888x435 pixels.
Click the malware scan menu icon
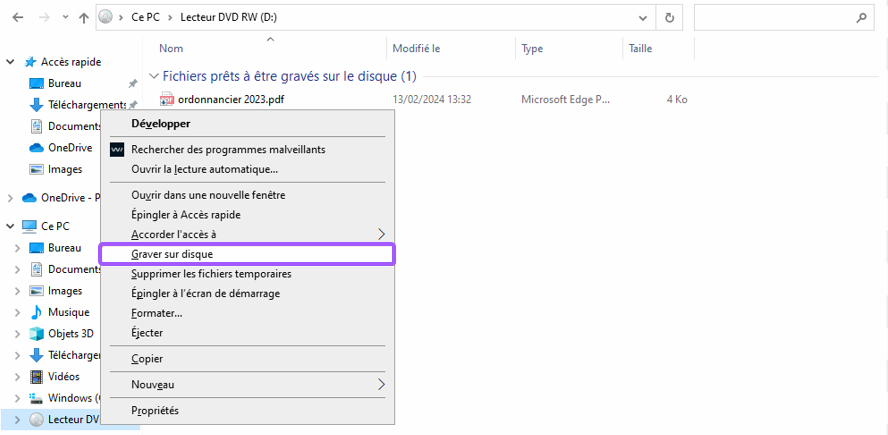[x=117, y=149]
